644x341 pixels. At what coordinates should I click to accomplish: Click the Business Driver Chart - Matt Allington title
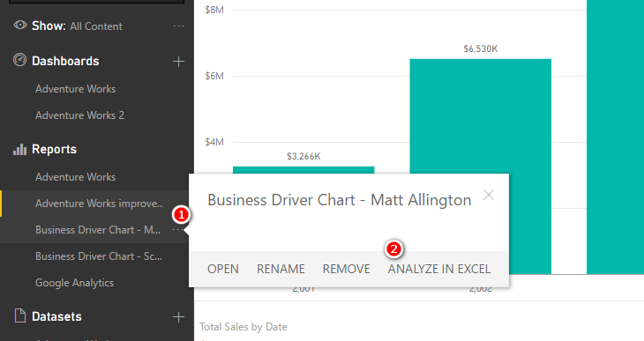(340, 200)
